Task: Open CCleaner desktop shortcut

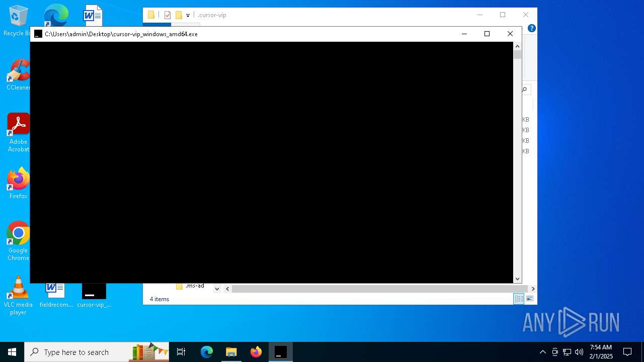Action: [18, 75]
